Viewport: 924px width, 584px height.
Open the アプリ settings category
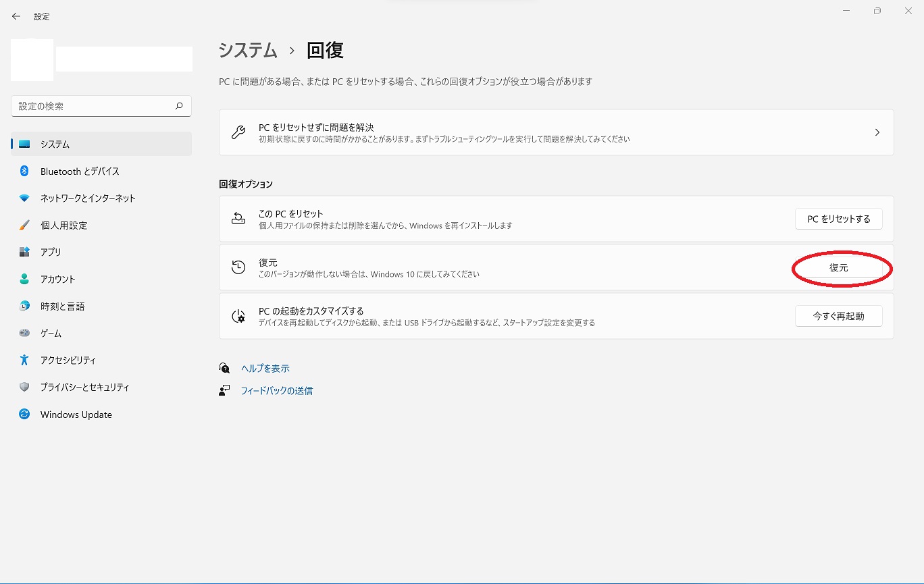click(51, 253)
